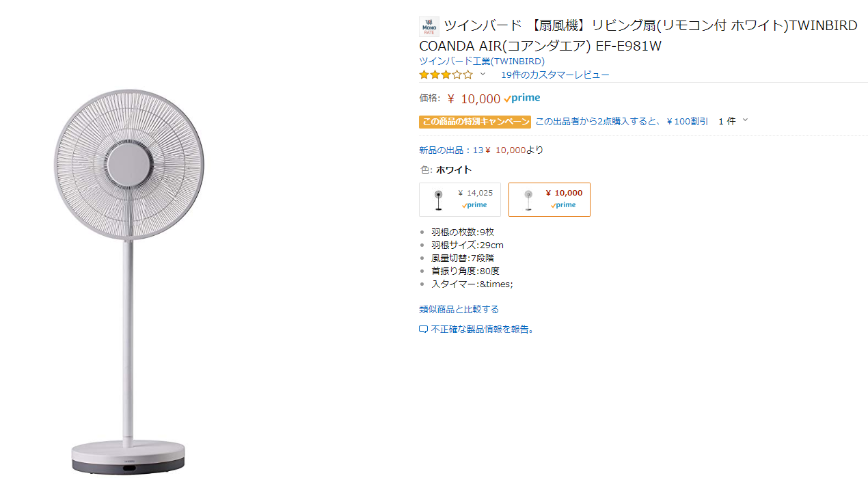Click the prime badge in the ¥14,025 option
Screen dimensions: 868x480
474,205
